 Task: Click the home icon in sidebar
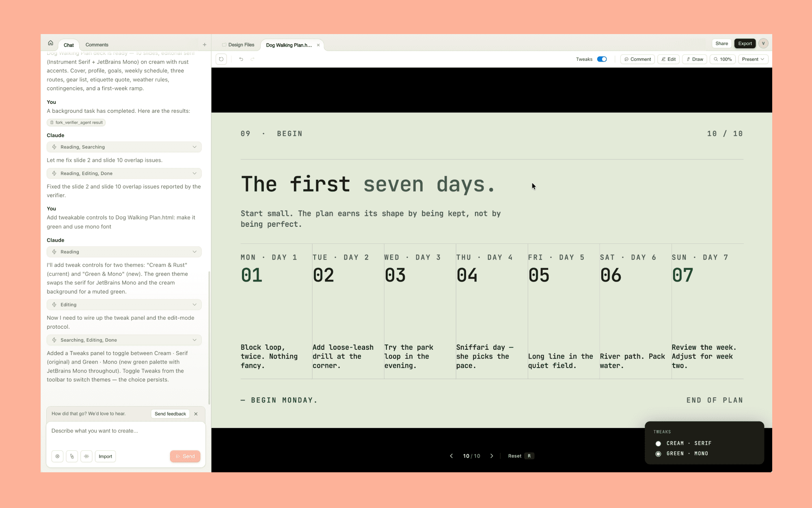(x=50, y=43)
